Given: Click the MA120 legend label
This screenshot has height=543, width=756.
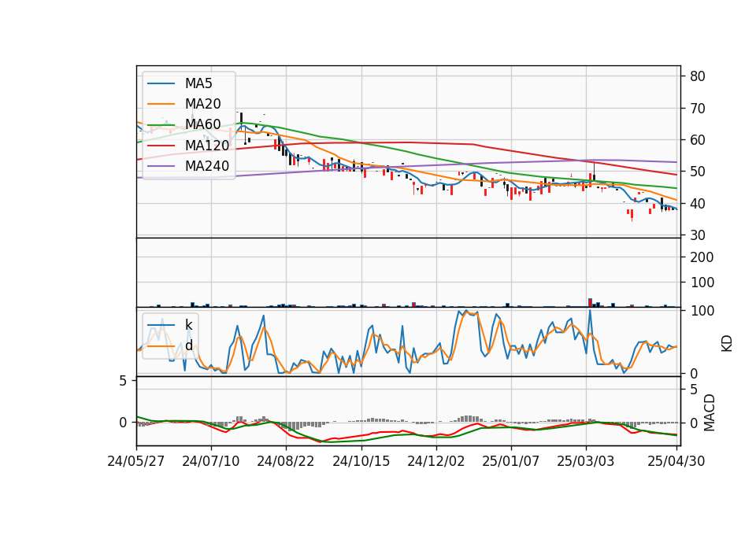Looking at the screenshot, I should click(x=207, y=145).
